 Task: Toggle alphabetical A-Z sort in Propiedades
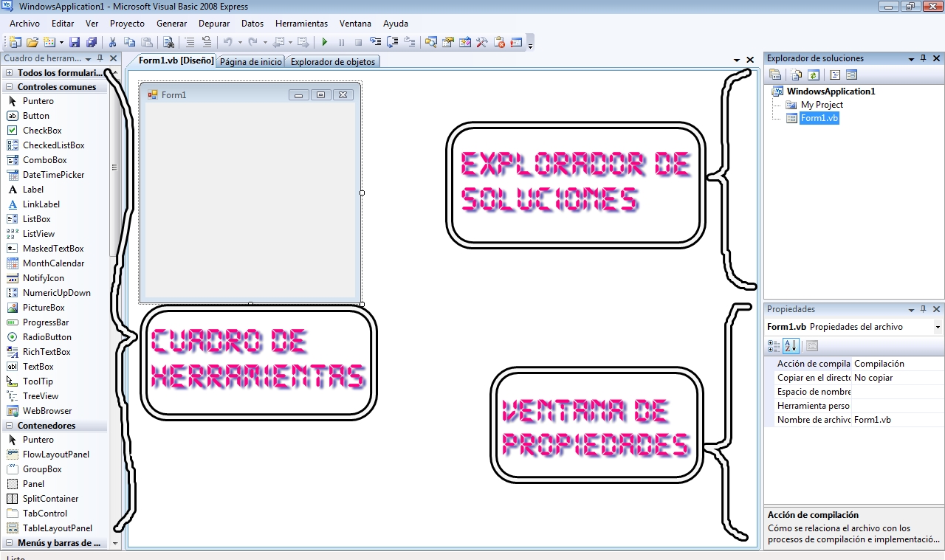791,345
